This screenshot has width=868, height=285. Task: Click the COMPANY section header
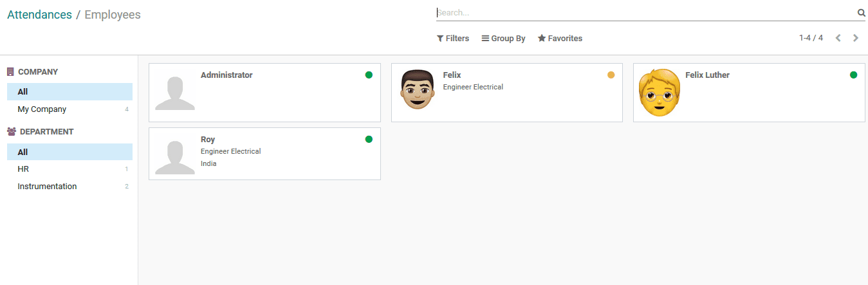[38, 72]
